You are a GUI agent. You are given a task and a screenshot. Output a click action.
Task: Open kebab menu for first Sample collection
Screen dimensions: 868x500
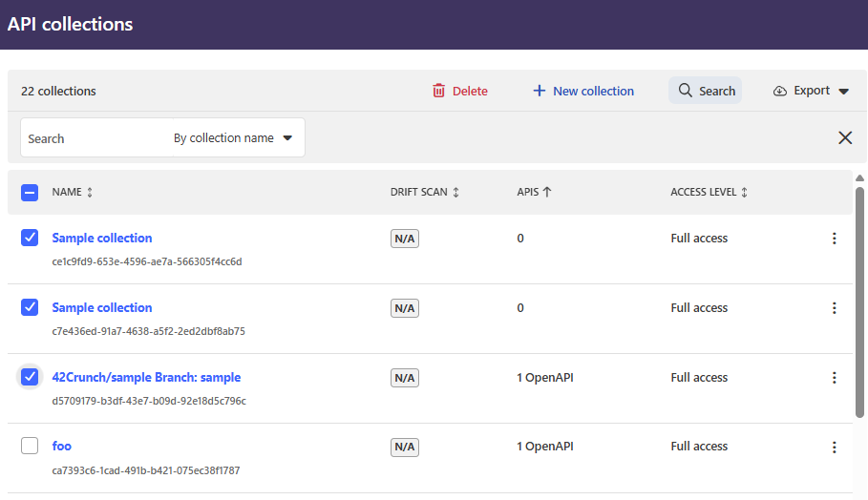834,239
